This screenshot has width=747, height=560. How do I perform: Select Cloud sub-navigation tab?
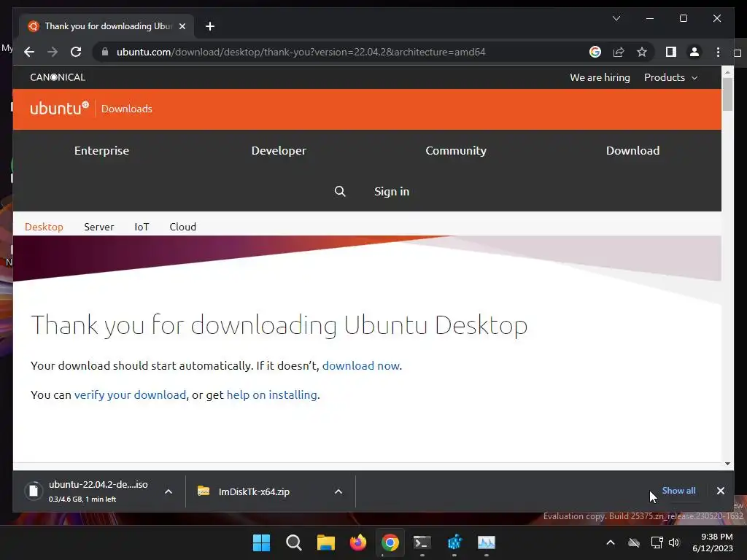pos(183,227)
